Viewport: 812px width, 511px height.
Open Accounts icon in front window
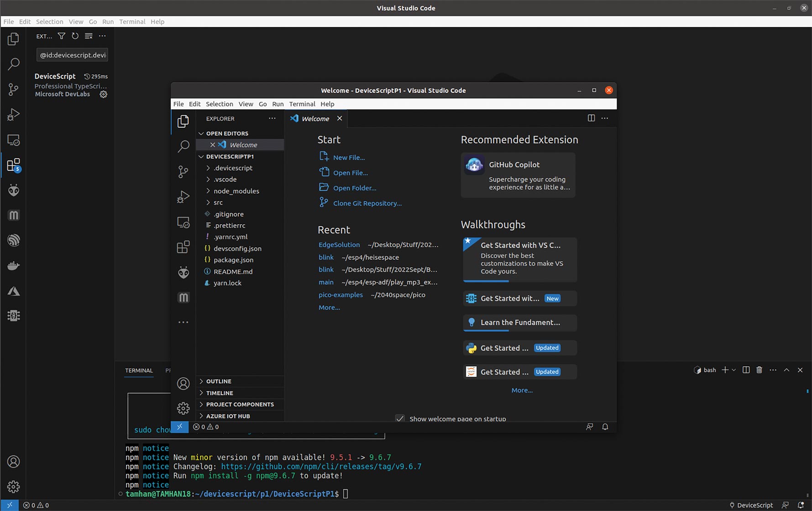click(x=183, y=384)
